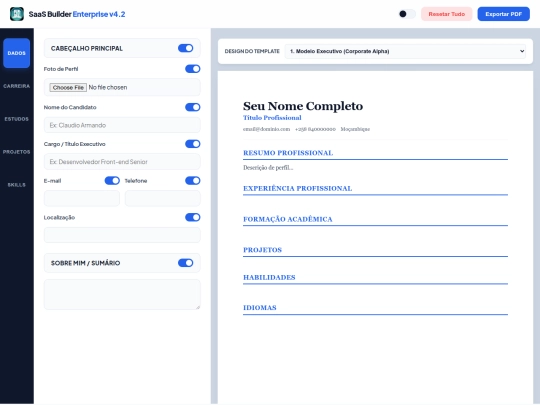
Task: Click the Telefone input field
Action: (163, 198)
